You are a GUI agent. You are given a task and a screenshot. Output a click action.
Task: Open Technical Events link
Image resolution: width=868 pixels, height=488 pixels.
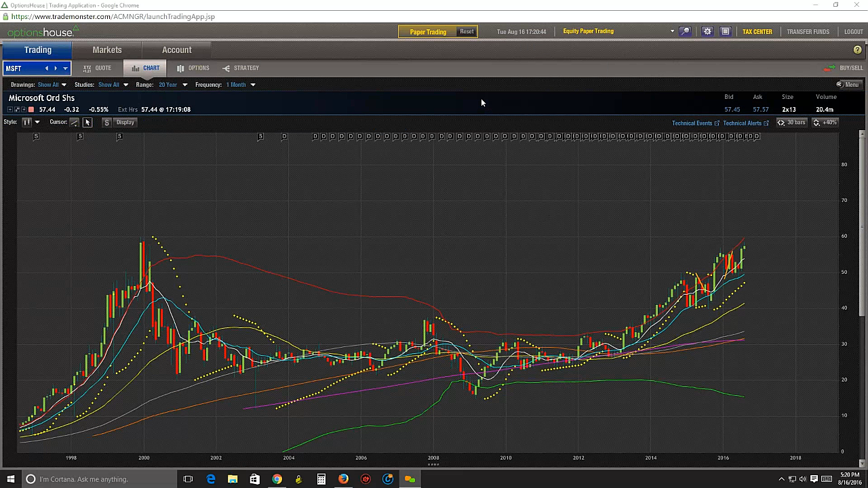click(x=696, y=123)
